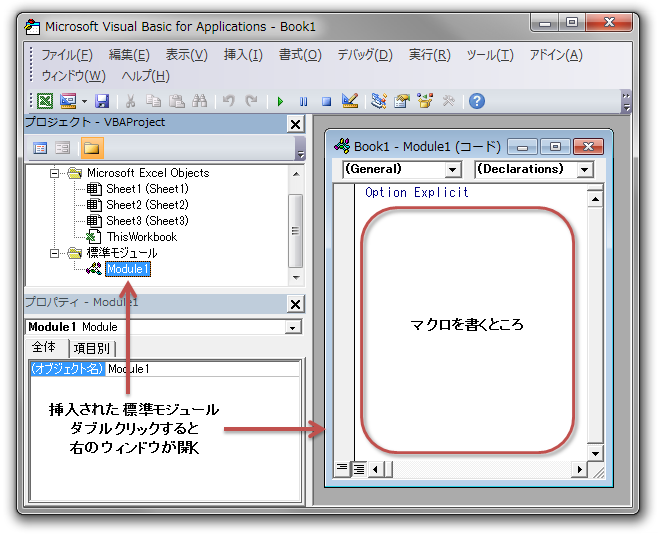This screenshot has height=534, width=658.
Task: Select Sheet3 (Sheet3) in project tree
Action: point(147,221)
